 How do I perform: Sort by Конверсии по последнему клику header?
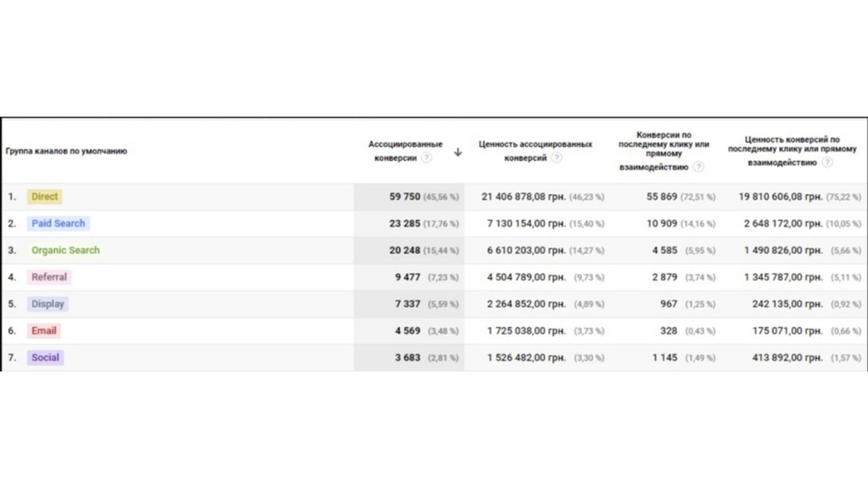click(664, 151)
